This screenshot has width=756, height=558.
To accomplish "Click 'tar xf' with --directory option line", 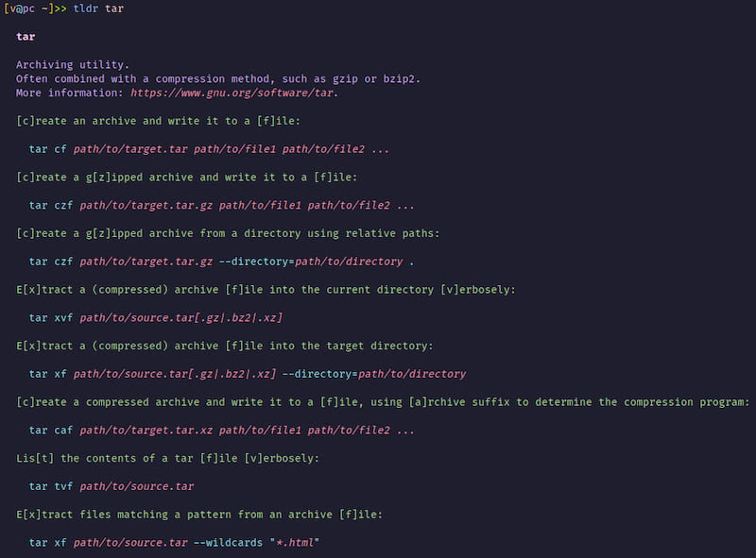I will tap(248, 374).
